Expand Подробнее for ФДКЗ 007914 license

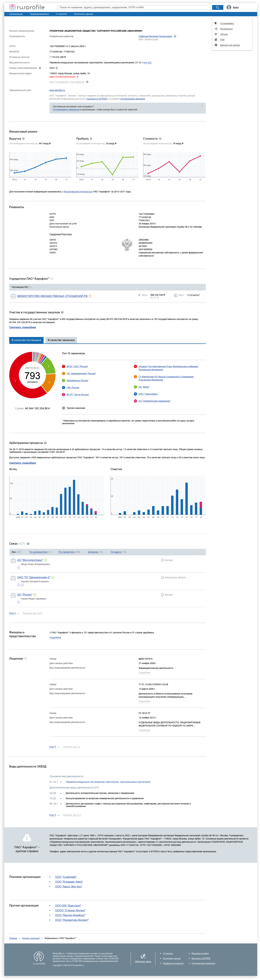[145, 673]
